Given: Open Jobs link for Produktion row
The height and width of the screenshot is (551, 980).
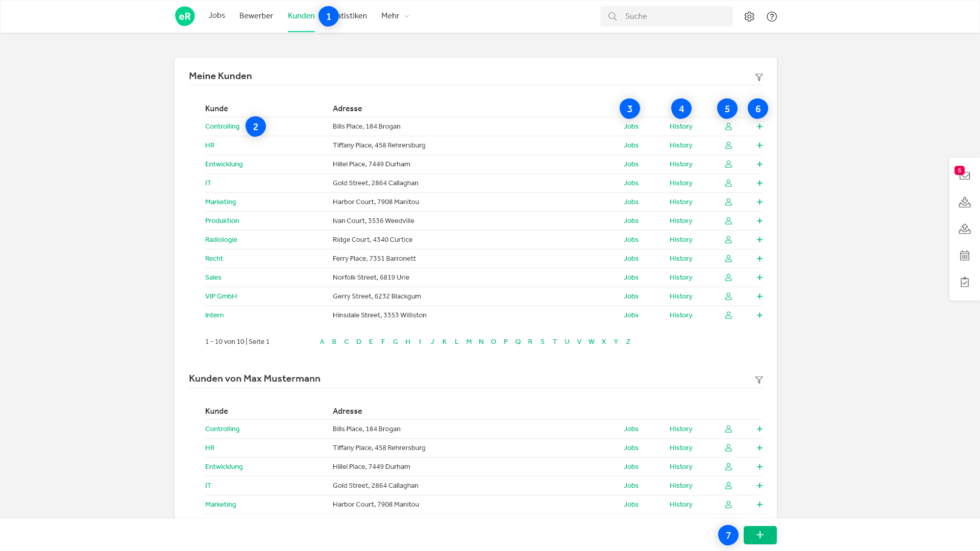Looking at the screenshot, I should [x=631, y=221].
